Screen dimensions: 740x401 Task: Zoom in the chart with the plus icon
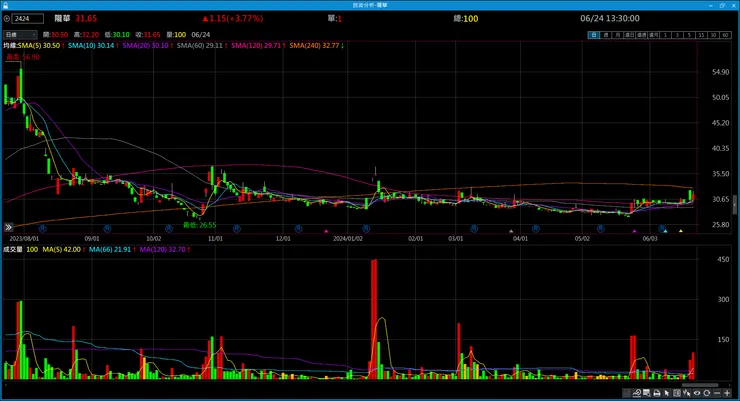[x=727, y=393]
